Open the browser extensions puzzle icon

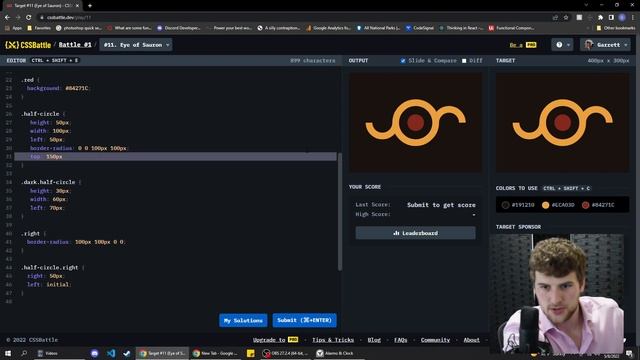[600, 17]
